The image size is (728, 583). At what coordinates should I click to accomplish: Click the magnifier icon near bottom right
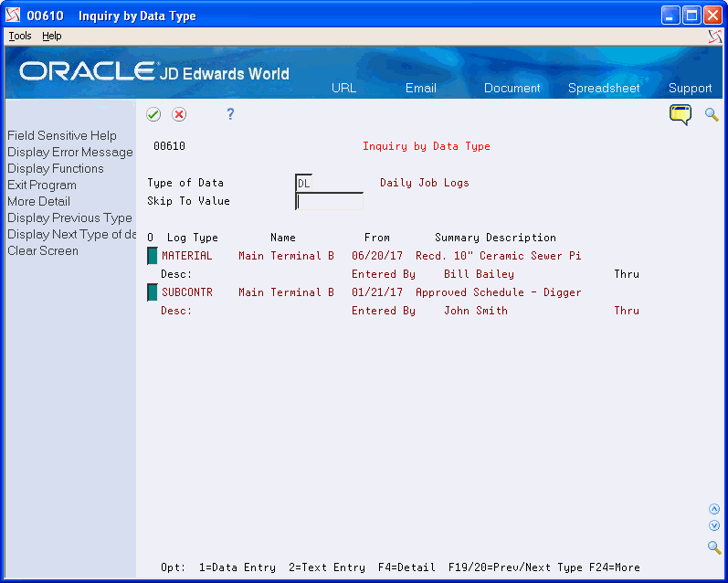click(714, 547)
